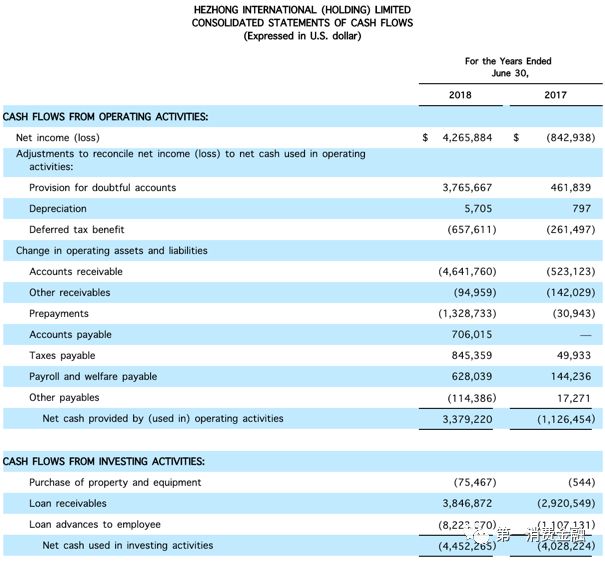
Task: Click the value (4,641,760)
Action: point(467,272)
